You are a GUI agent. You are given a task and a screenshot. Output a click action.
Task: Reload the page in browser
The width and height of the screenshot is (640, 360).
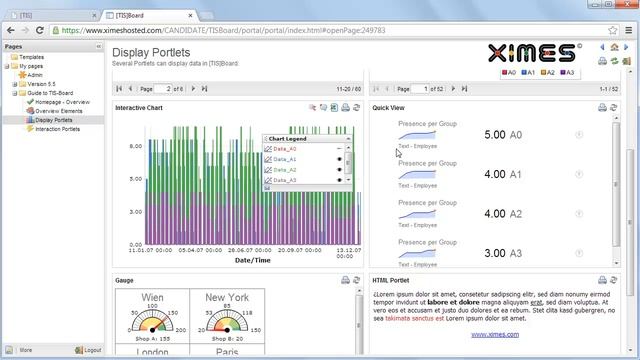40,30
